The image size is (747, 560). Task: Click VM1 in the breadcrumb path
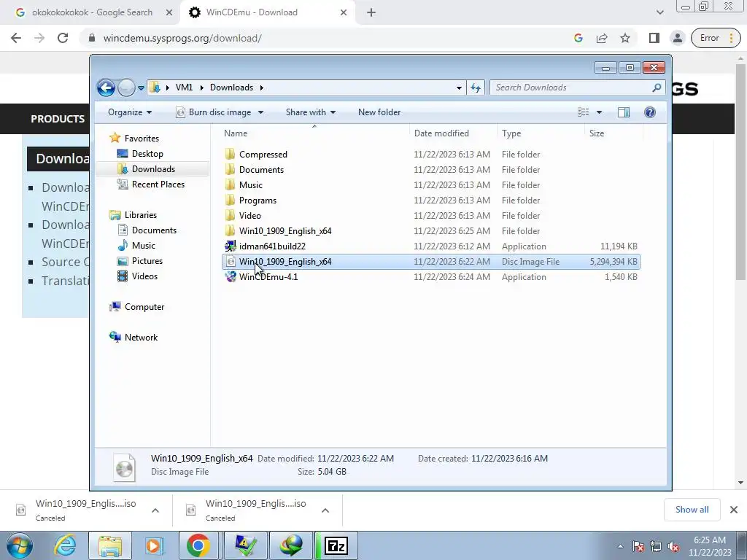coord(184,87)
